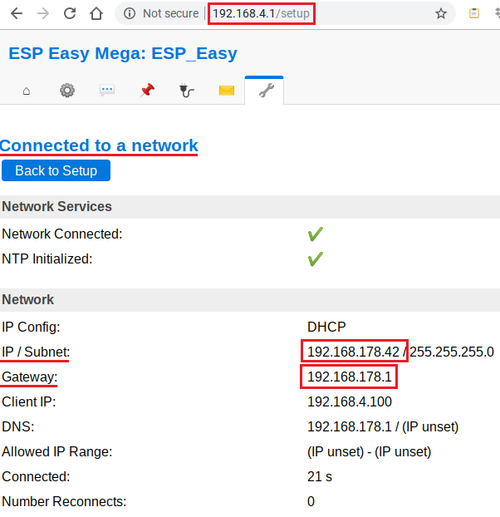
Task: Select the Tools tab wrench icon
Action: click(266, 90)
